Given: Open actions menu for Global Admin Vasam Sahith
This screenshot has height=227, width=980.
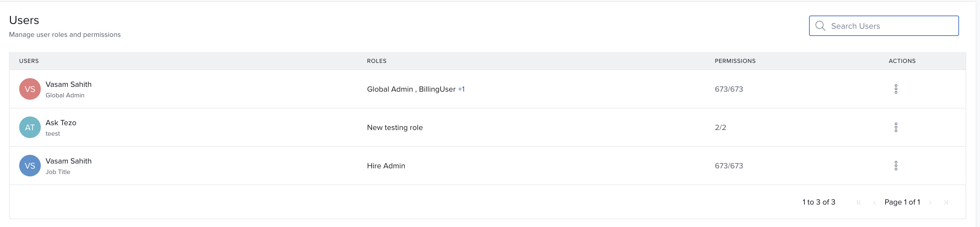Looking at the screenshot, I should tap(895, 89).
